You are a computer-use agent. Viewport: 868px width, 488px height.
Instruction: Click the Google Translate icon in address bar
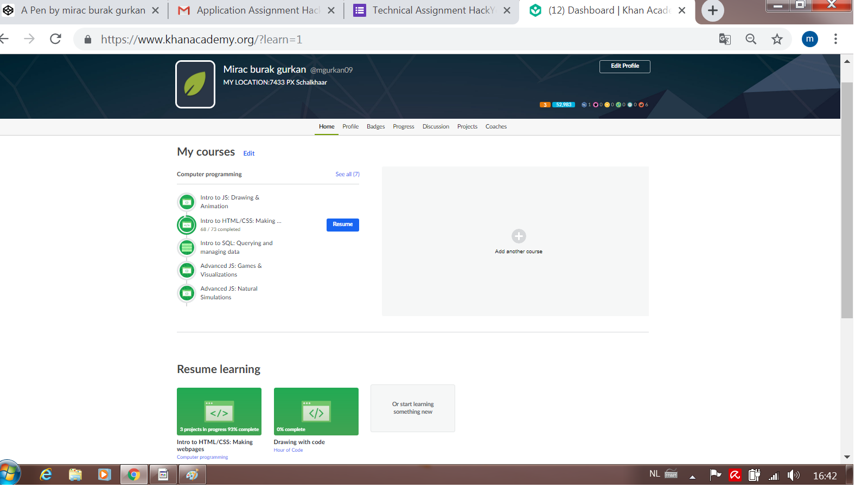725,39
